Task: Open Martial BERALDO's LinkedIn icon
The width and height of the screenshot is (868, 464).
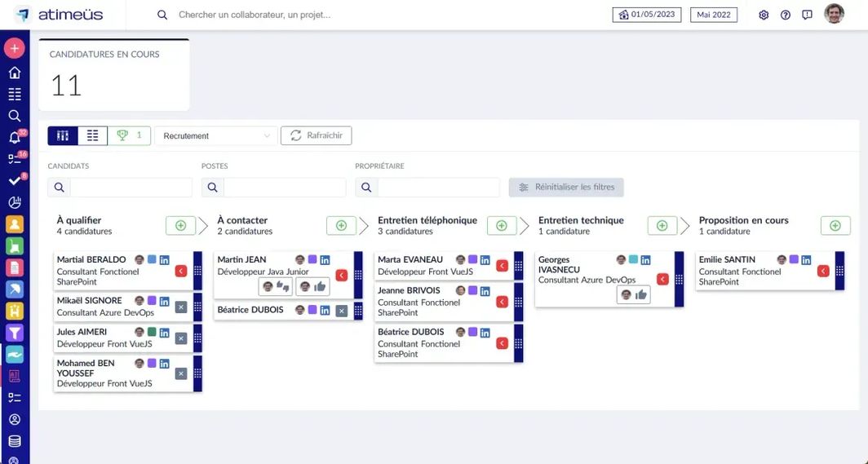Action: pyautogui.click(x=164, y=259)
